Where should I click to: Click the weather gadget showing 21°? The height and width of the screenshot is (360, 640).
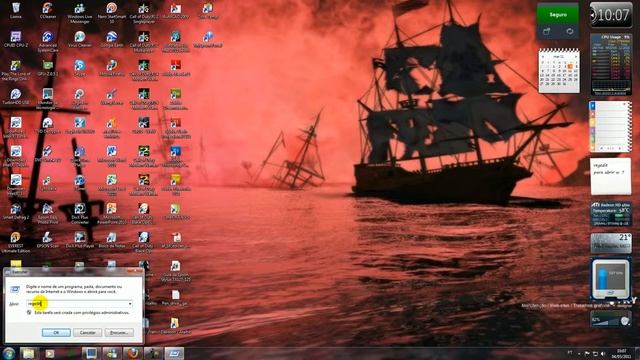(x=611, y=243)
